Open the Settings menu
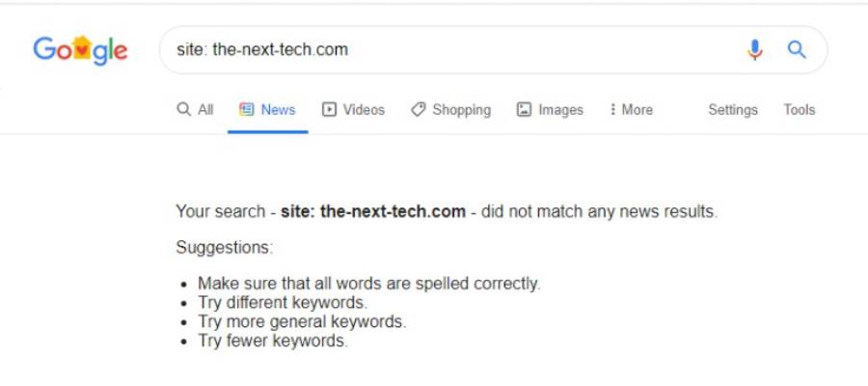 tap(733, 110)
